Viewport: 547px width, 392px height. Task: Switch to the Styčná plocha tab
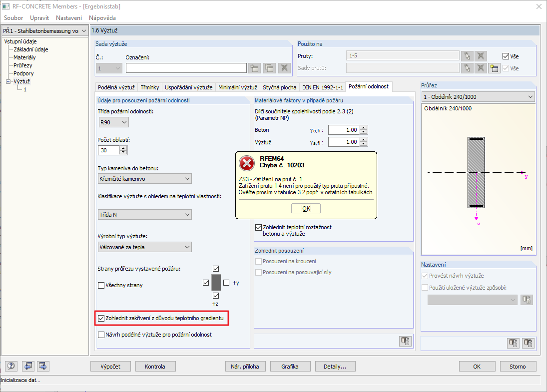tap(279, 87)
